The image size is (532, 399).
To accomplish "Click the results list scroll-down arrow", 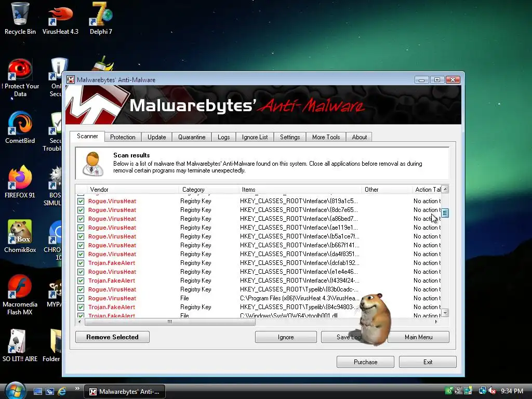I will (x=445, y=312).
